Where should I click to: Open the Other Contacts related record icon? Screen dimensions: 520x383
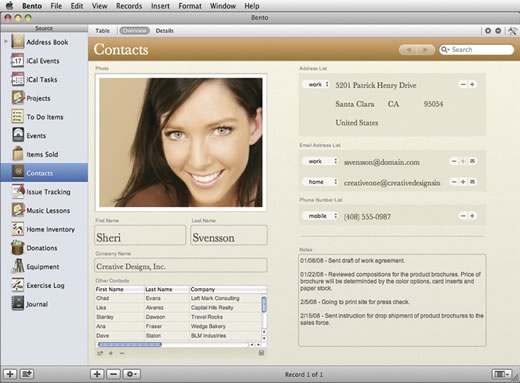tap(100, 353)
